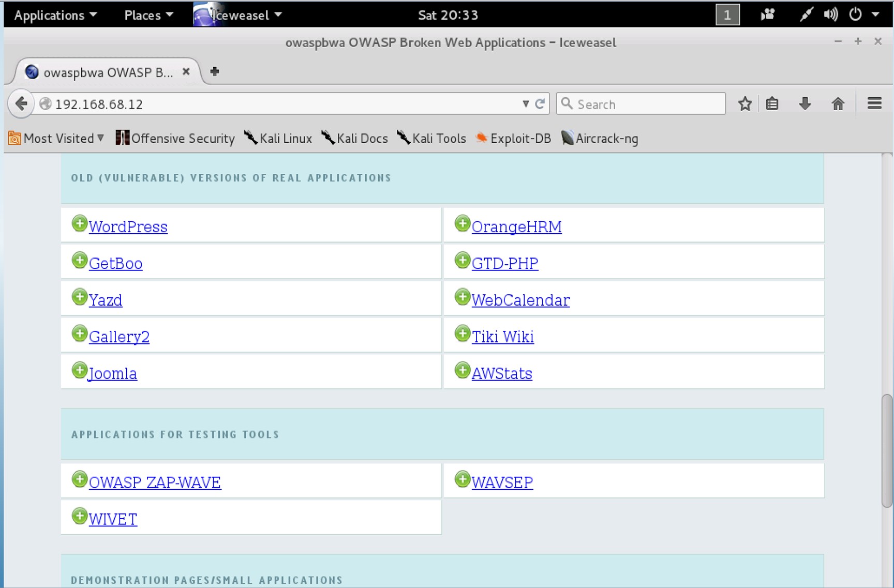
Task: Open the Places menu
Action: 148,15
